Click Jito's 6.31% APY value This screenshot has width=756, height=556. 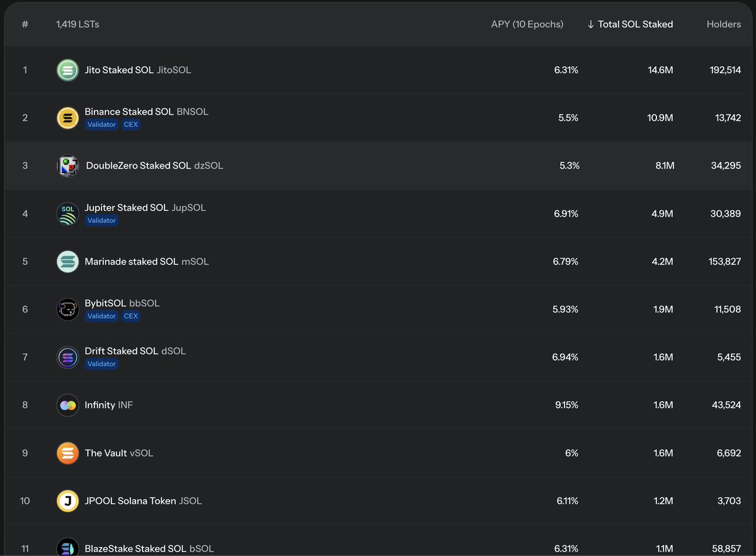click(566, 70)
